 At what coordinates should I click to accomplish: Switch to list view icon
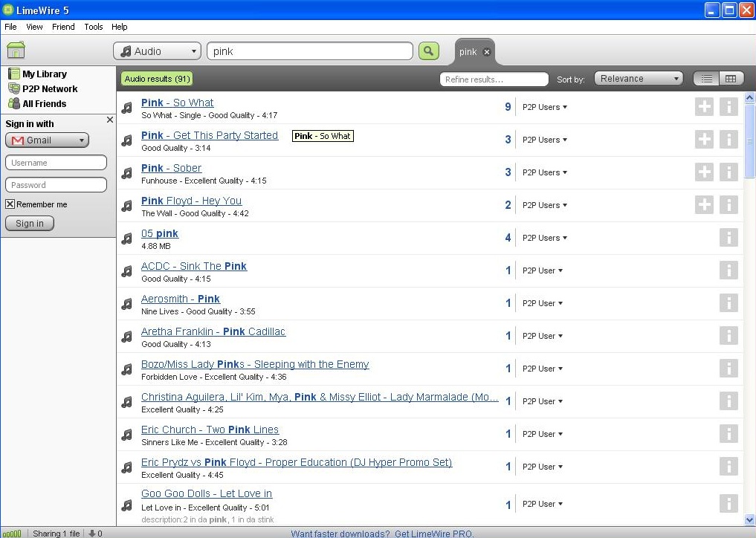[706, 79]
